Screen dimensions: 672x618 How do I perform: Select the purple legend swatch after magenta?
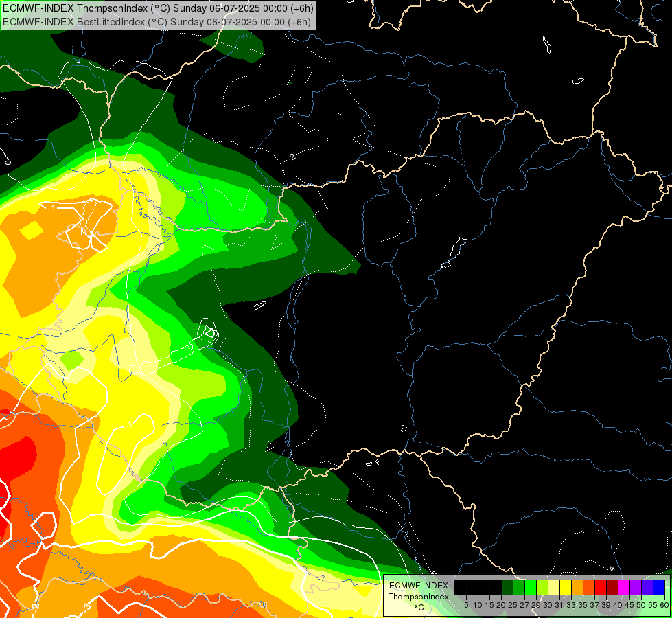[636, 587]
